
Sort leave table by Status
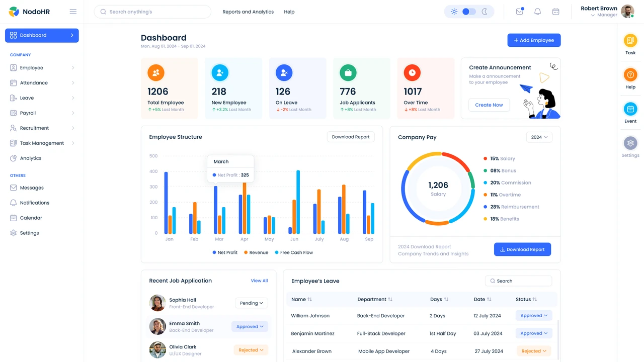[x=534, y=299]
